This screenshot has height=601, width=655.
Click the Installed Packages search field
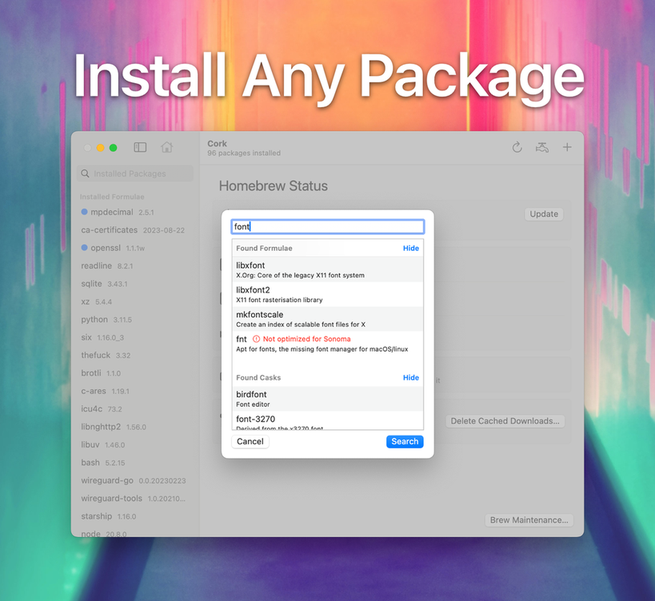click(135, 173)
